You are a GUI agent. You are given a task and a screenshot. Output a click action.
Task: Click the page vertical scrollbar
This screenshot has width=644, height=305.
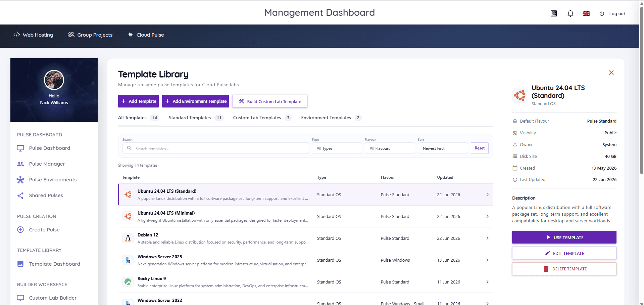click(642, 91)
